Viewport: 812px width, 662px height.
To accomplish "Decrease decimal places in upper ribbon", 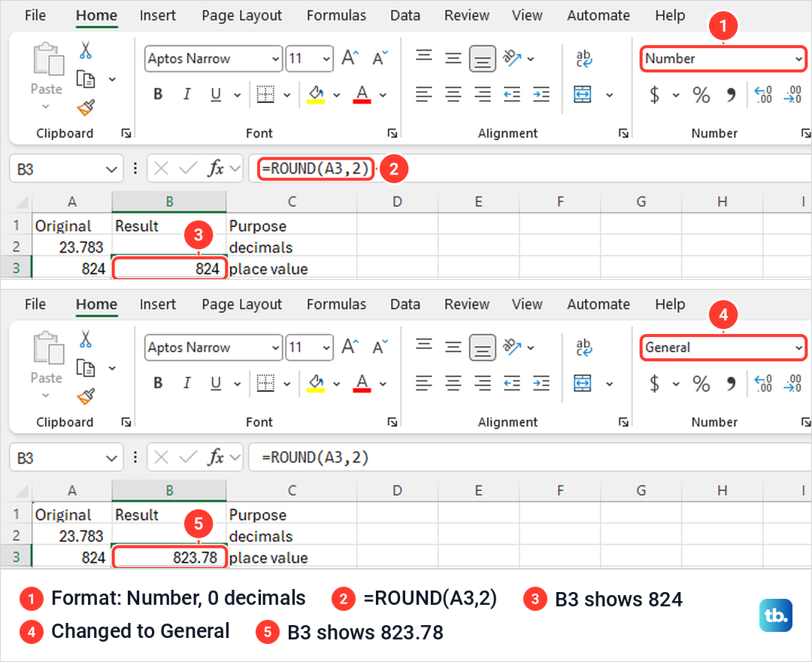I will click(x=793, y=95).
